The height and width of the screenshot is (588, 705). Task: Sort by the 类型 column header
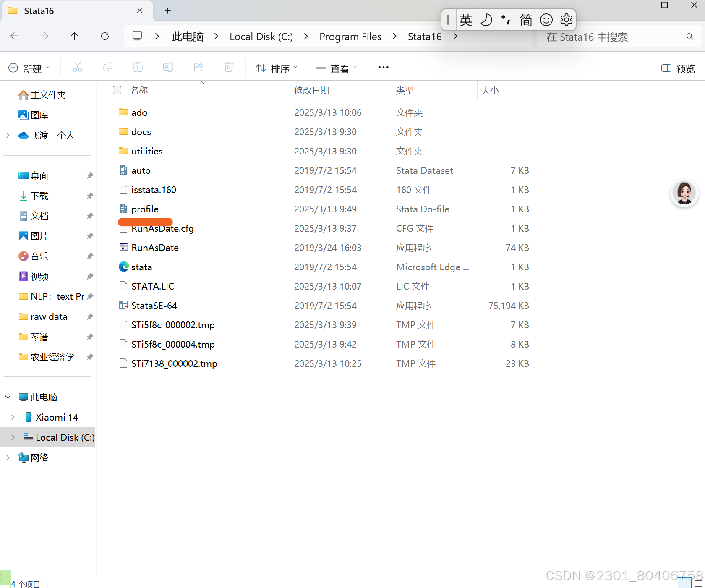(405, 90)
